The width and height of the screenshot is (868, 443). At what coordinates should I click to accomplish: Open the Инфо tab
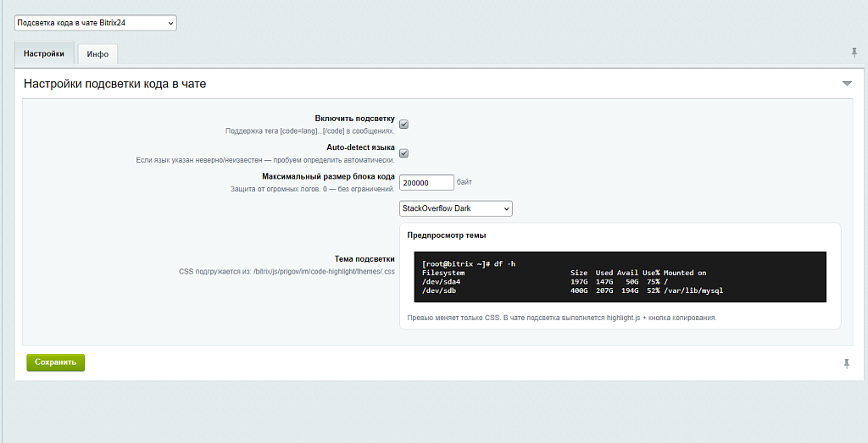[97, 54]
